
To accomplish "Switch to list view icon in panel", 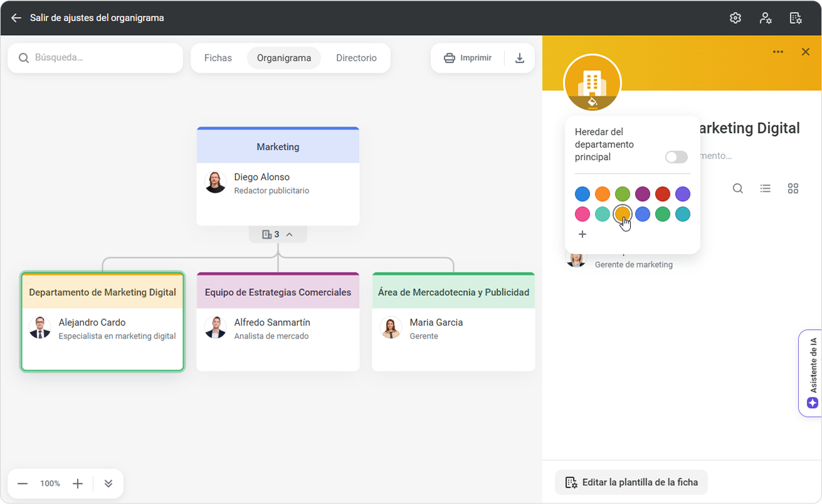I will point(766,189).
